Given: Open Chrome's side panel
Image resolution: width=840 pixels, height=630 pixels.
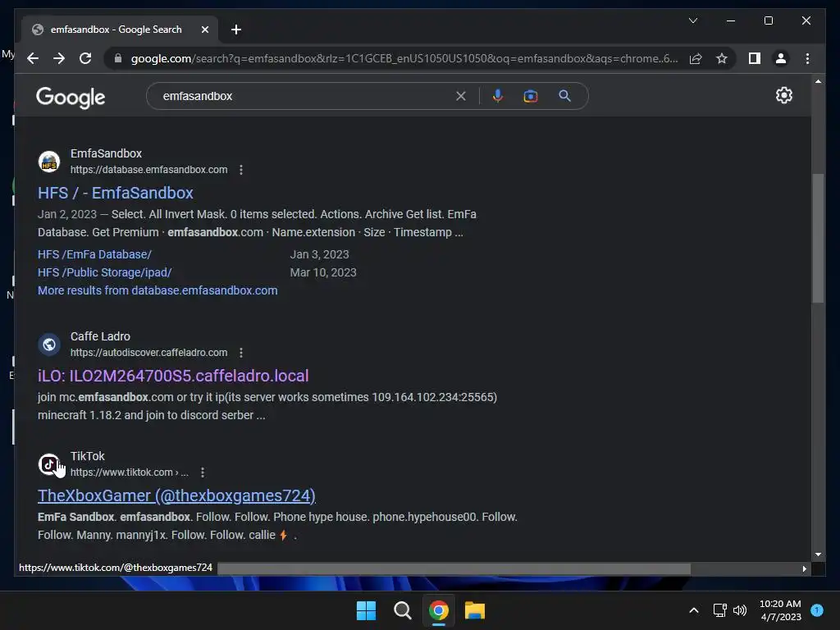Looking at the screenshot, I should [755, 58].
